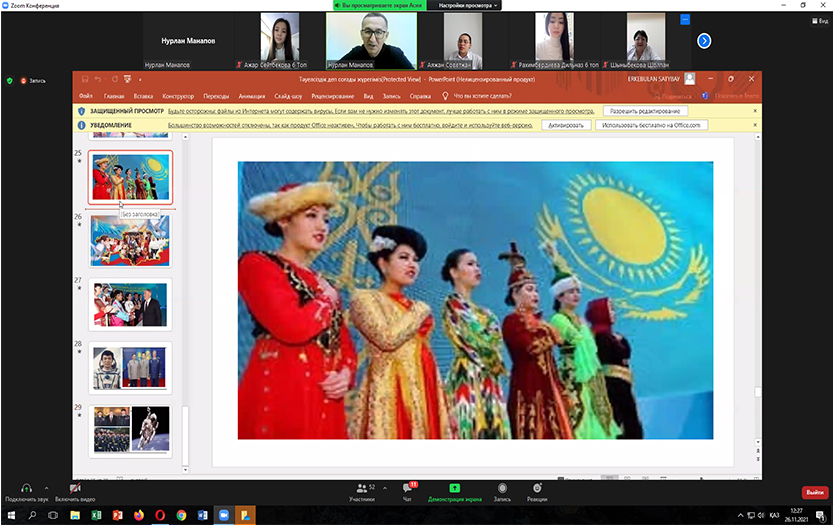Open Chrome from the Windows taskbar
This screenshot has width=833, height=525.
pyautogui.click(x=181, y=514)
